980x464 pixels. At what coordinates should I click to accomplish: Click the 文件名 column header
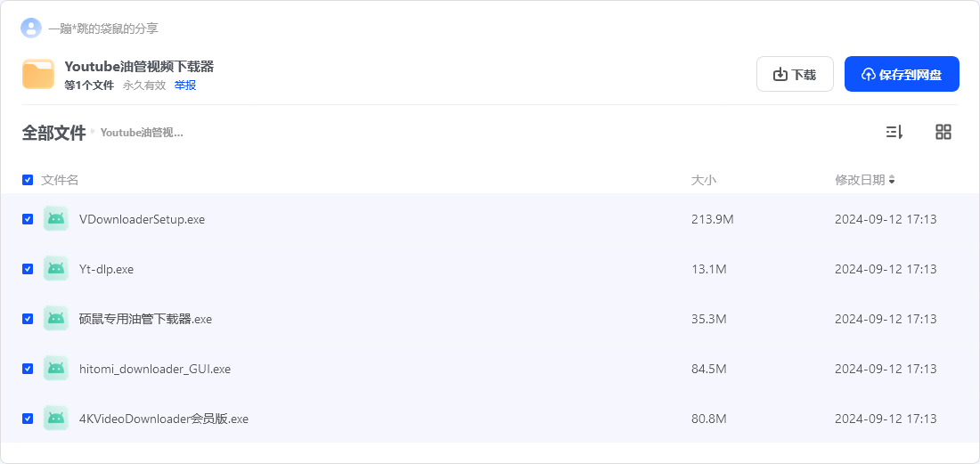(60, 180)
